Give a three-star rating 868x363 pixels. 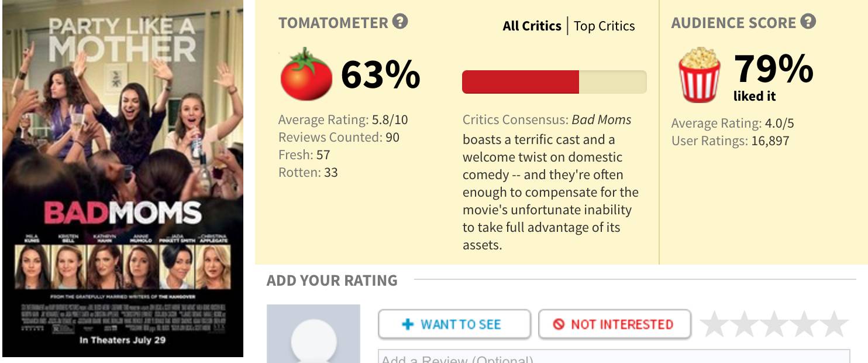(774, 324)
